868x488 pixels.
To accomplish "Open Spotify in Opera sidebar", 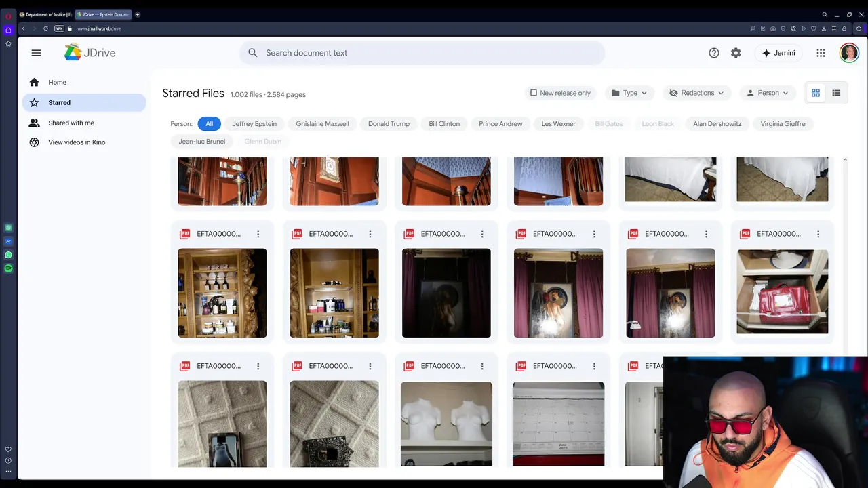I will [8, 268].
